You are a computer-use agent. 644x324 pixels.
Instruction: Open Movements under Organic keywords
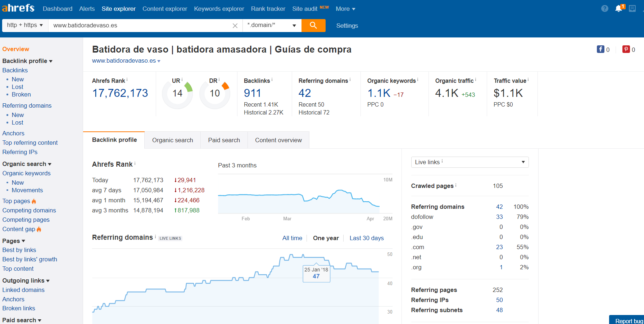point(27,190)
